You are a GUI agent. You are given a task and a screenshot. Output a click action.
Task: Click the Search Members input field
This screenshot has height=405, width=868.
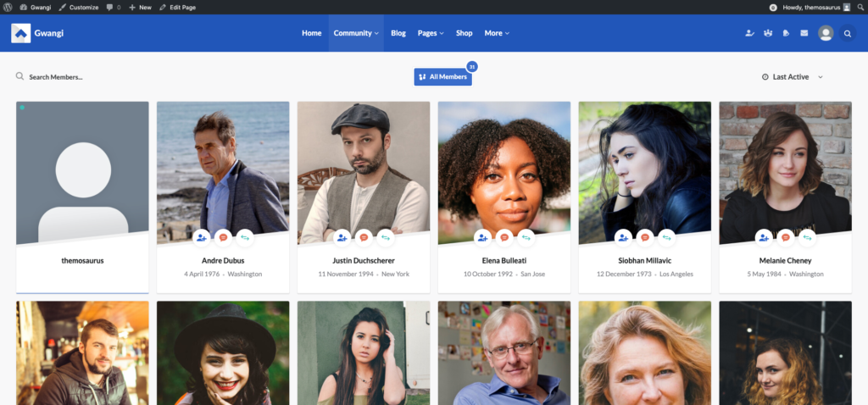click(x=56, y=77)
